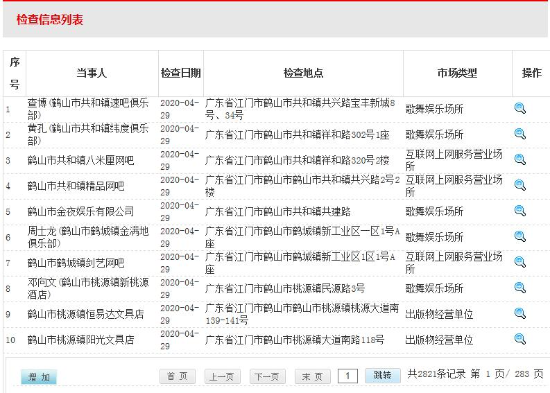Click the 增加 add button
This screenshot has width=550, height=393.
[x=39, y=377]
